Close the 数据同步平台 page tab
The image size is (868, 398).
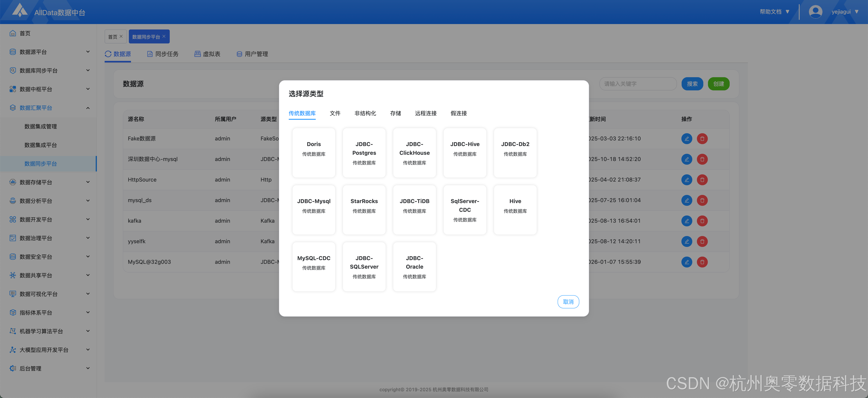click(164, 36)
